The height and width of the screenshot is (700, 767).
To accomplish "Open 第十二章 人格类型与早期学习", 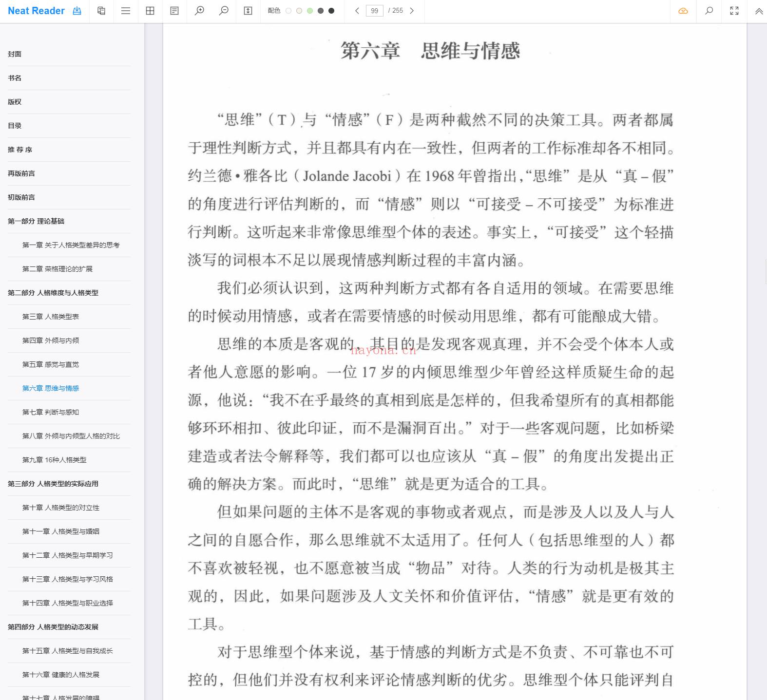I will (68, 555).
